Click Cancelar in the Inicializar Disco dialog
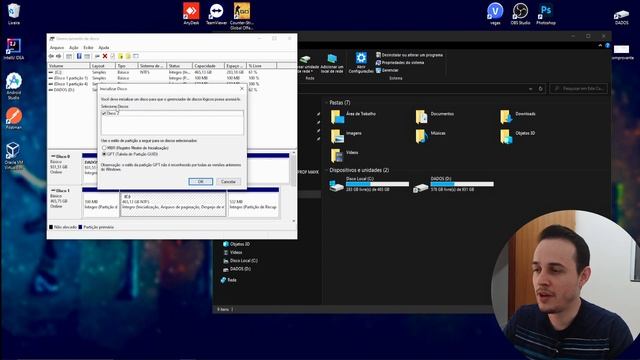The width and height of the screenshot is (640, 360). point(228,182)
